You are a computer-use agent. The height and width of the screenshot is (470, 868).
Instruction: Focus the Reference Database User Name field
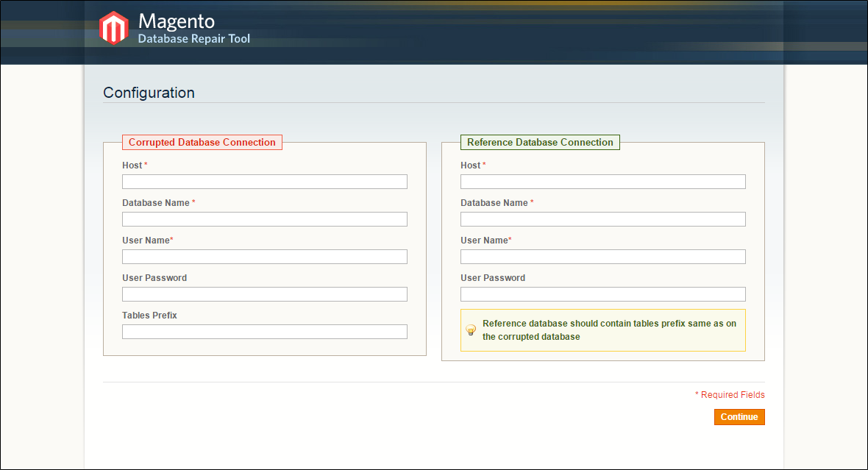coord(603,257)
